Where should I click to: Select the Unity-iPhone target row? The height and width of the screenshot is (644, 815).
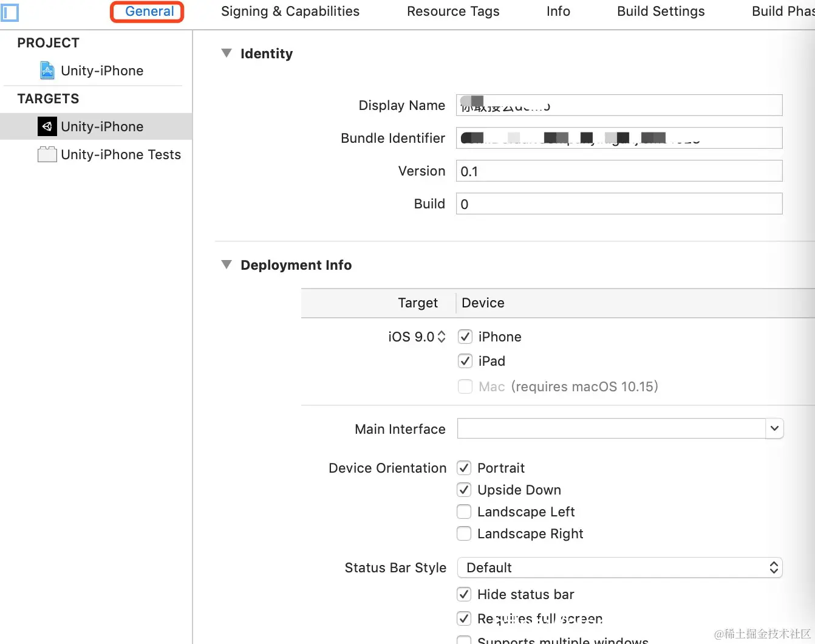96,126
